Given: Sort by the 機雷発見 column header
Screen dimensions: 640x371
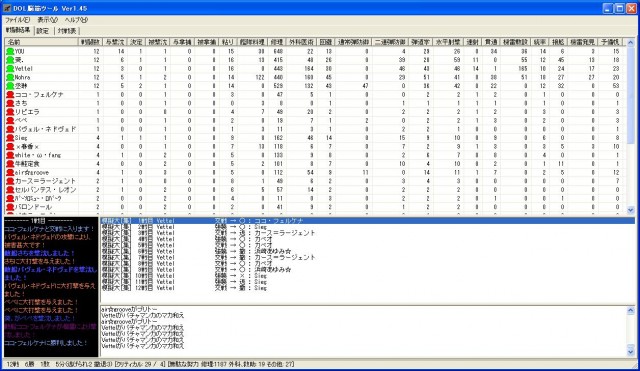Looking at the screenshot, I should (x=582, y=42).
